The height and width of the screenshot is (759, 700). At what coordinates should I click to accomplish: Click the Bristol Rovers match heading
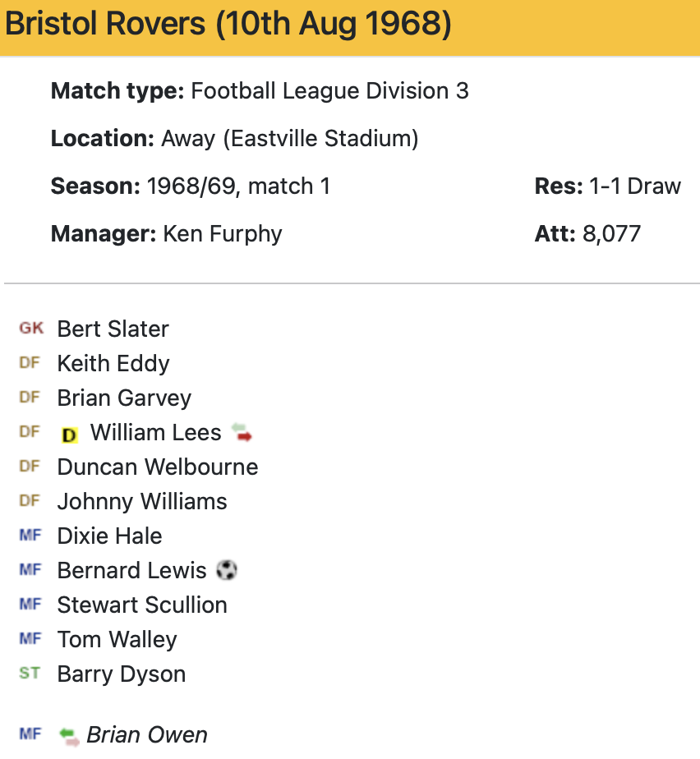click(x=228, y=25)
